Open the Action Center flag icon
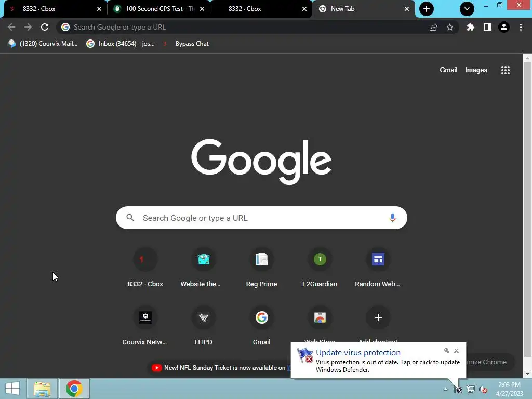 pyautogui.click(x=458, y=390)
